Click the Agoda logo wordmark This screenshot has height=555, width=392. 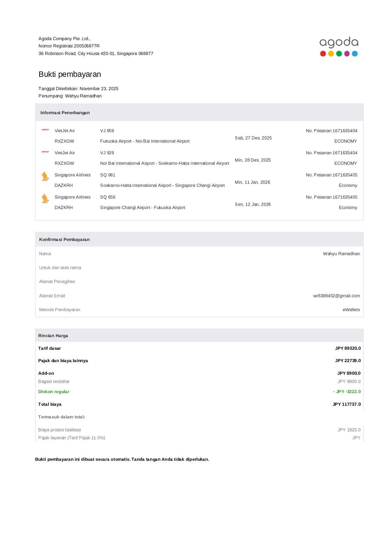(339, 42)
